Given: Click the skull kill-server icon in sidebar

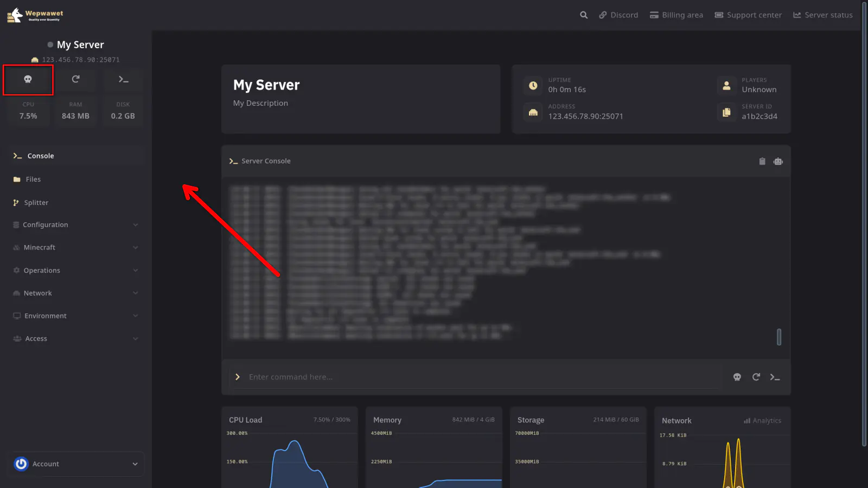Looking at the screenshot, I should (28, 80).
